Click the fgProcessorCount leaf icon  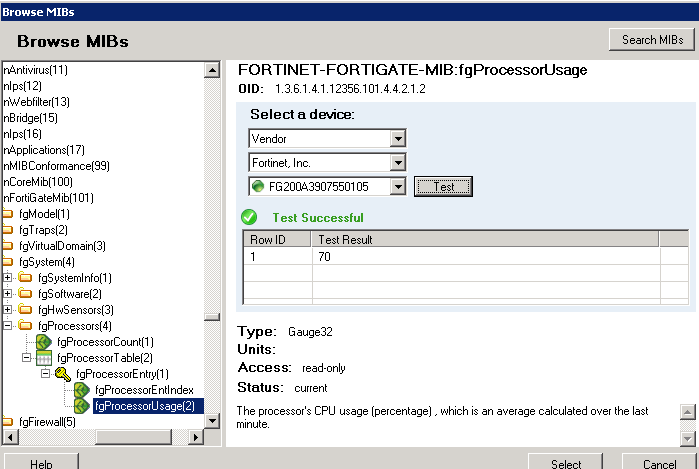click(x=44, y=342)
